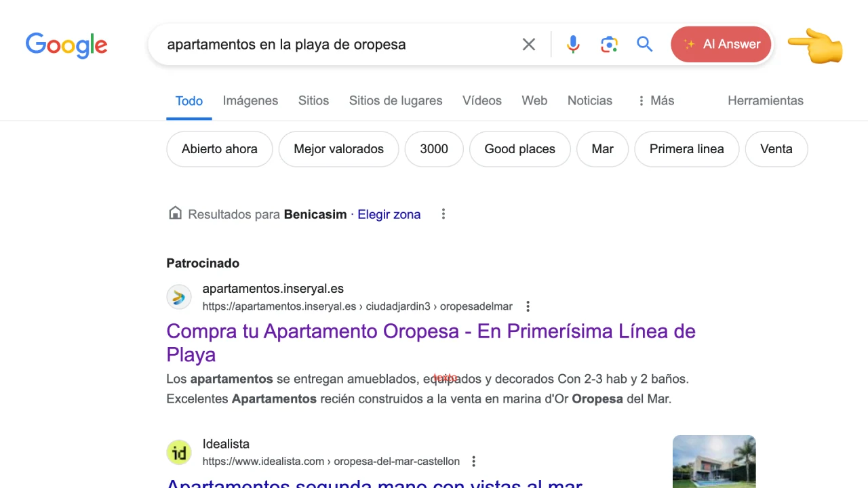
Task: Click the magnifying glass search icon
Action: [x=645, y=45]
